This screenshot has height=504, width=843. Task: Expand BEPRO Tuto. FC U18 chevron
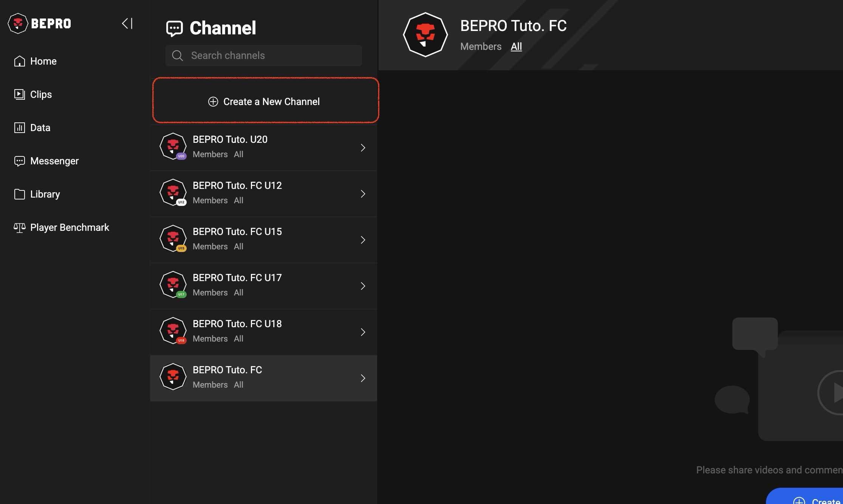[x=363, y=332]
